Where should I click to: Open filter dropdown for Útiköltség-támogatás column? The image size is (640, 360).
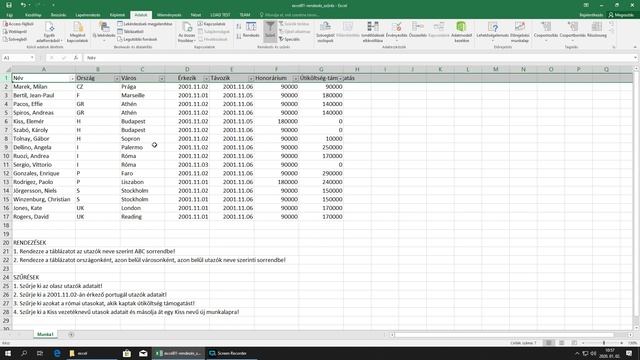(x=340, y=78)
